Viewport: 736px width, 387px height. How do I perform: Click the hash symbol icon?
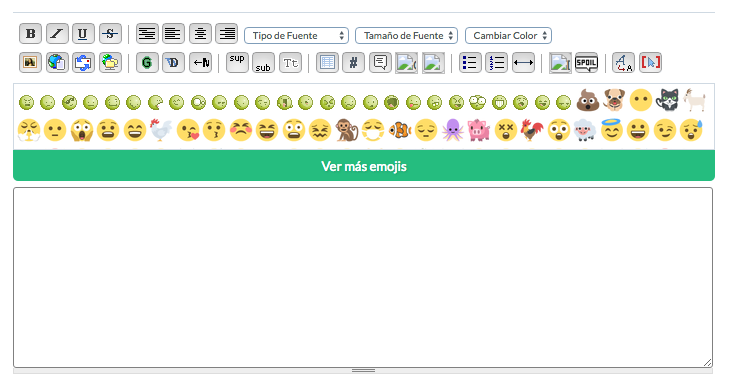click(x=353, y=62)
